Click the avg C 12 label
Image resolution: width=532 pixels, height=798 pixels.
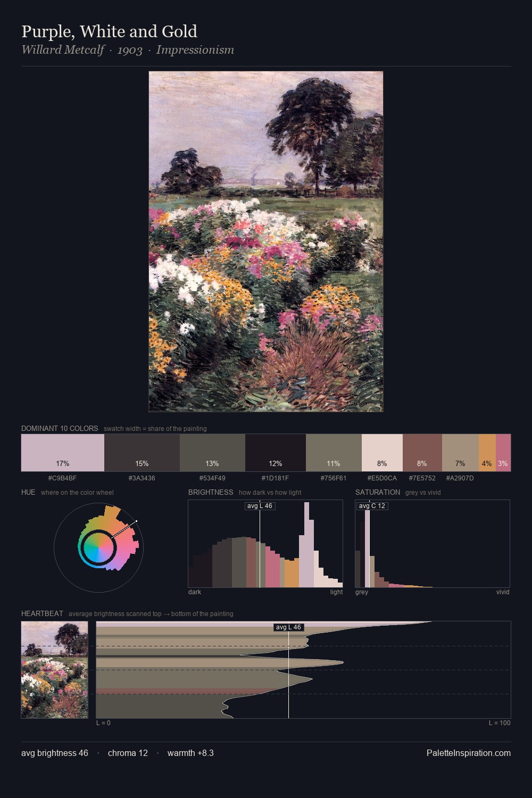click(372, 506)
